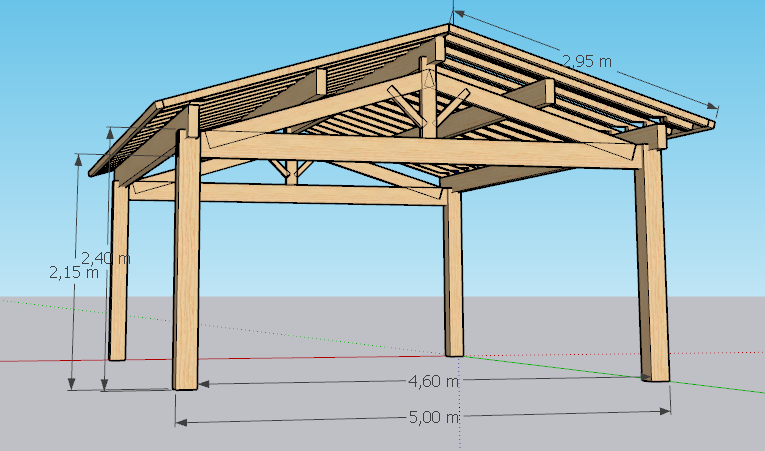
Task: Select the front horizontal tie beam
Action: click(x=420, y=148)
